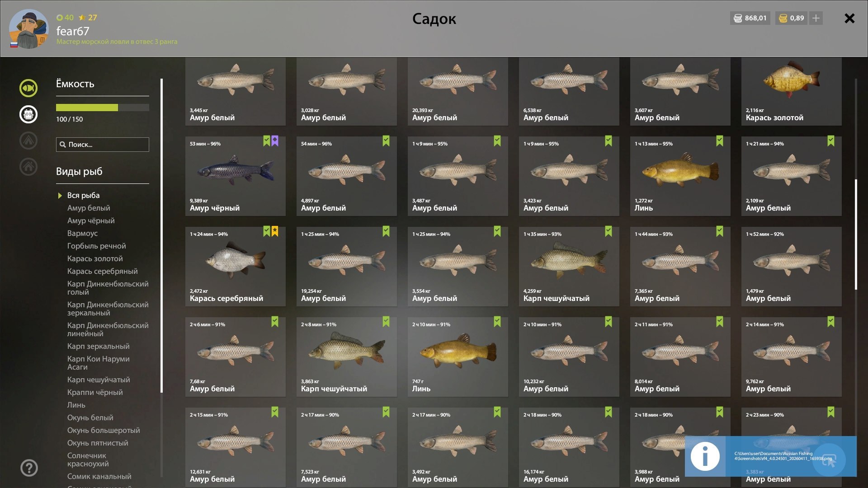Click the gold coins balance icon
This screenshot has height=488, width=868.
click(x=783, y=18)
